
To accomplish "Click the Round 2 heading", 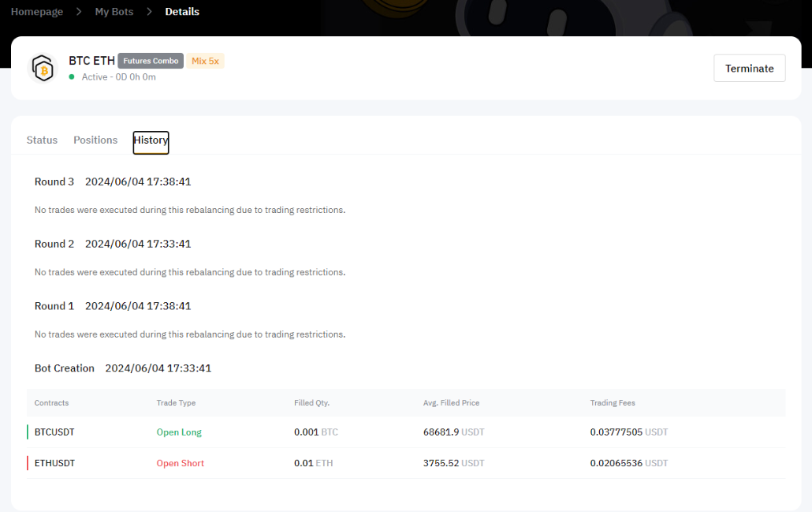I will 54,244.
